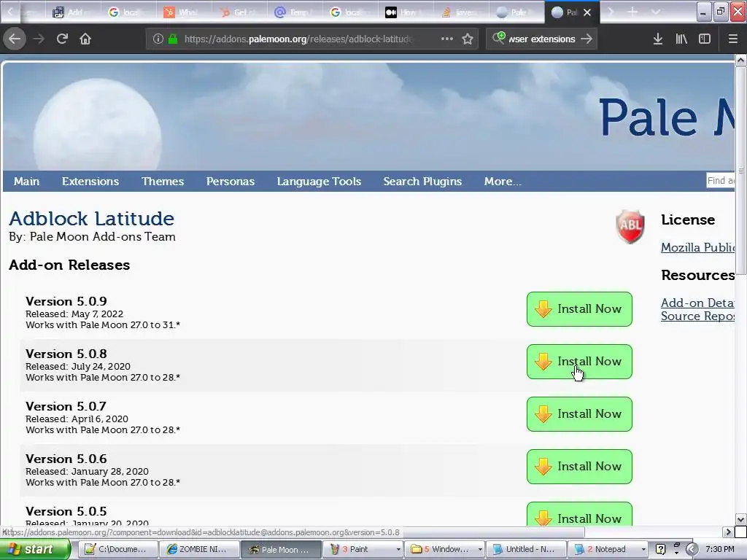
Task: Click the Windows Start button
Action: (35, 549)
